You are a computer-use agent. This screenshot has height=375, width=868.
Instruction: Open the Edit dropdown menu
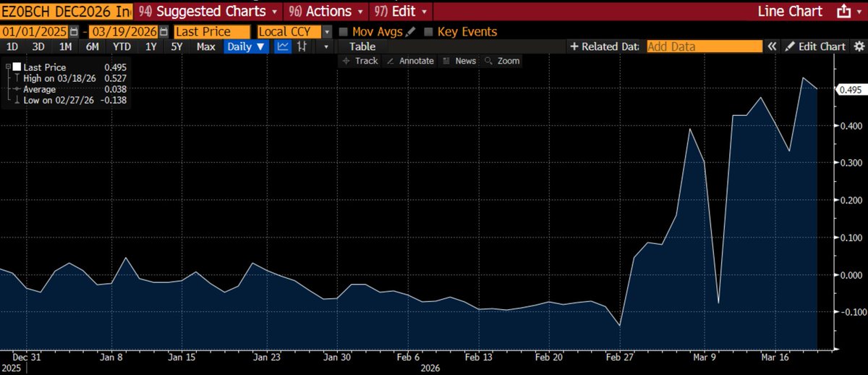401,12
